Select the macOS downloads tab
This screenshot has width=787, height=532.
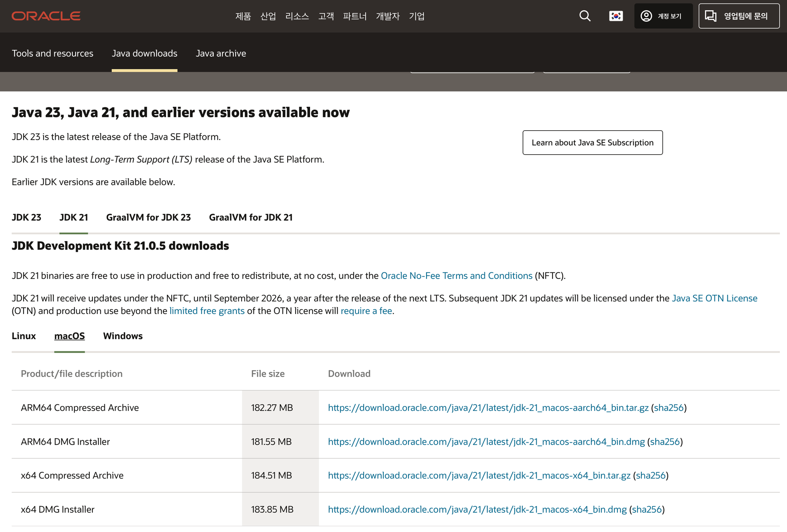[70, 336]
